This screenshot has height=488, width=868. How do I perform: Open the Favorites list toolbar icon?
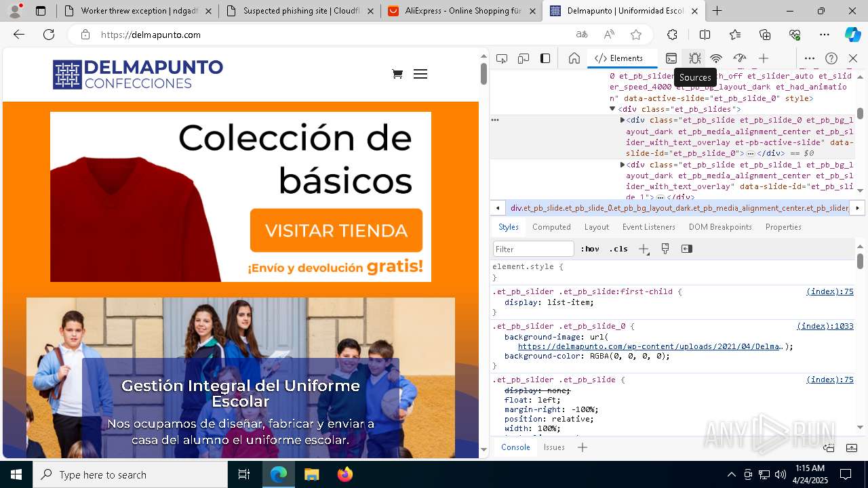[735, 35]
